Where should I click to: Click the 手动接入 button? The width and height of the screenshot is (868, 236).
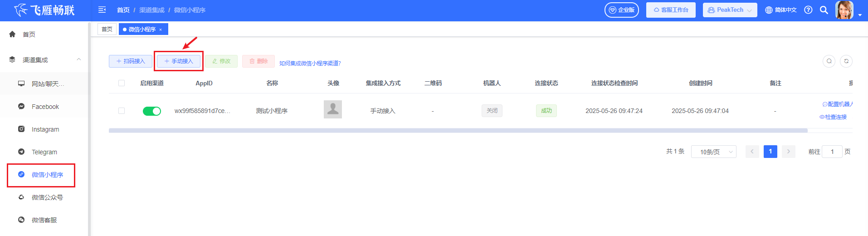(179, 61)
